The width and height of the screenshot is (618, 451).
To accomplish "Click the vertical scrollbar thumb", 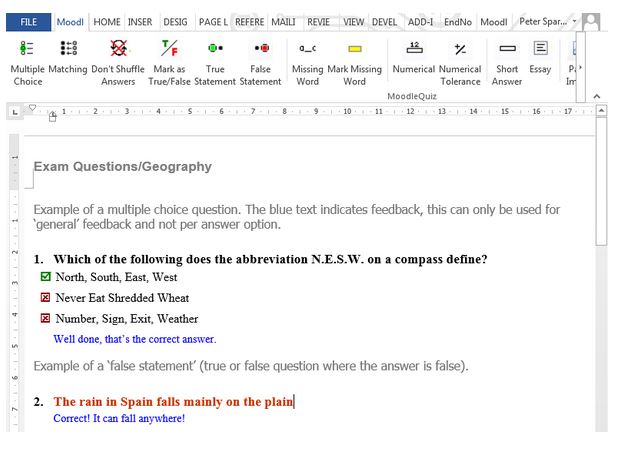I will click(601, 181).
